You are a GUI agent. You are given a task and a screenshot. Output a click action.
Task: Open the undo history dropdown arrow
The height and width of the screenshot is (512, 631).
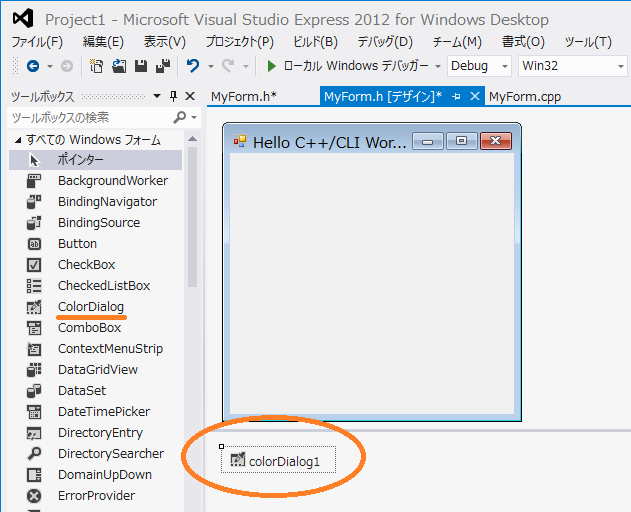coord(210,66)
